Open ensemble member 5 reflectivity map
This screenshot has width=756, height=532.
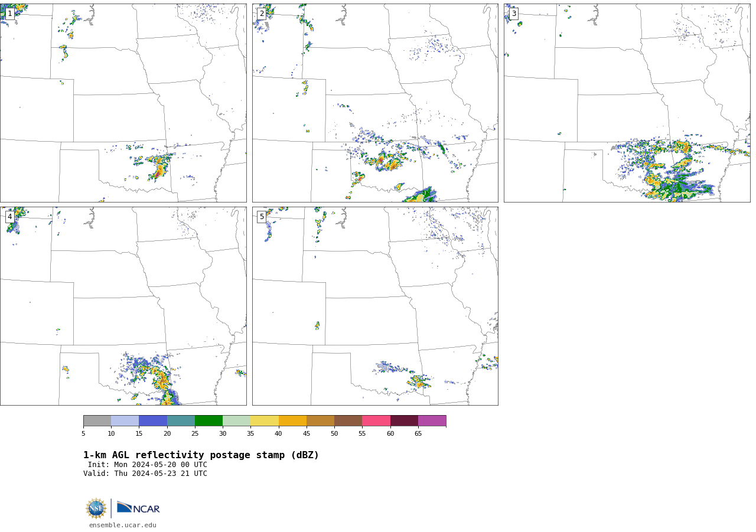375,306
